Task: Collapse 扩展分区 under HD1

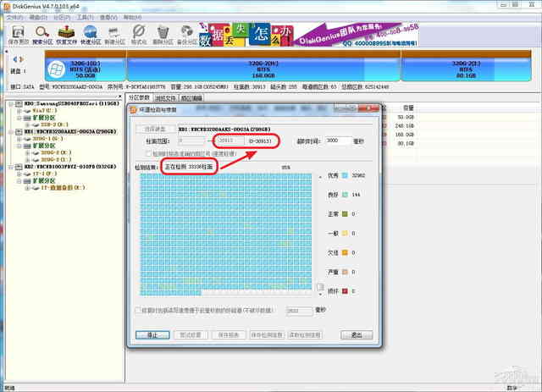Action: tap(19, 146)
